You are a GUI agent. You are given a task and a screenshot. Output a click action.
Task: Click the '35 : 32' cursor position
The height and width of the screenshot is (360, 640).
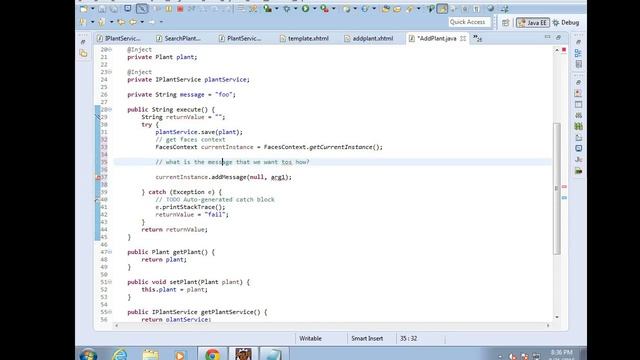(409, 338)
